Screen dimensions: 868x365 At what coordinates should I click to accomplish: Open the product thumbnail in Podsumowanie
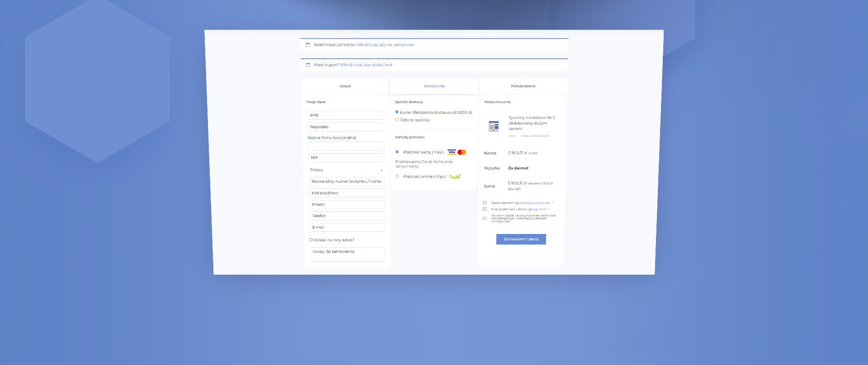click(x=494, y=126)
